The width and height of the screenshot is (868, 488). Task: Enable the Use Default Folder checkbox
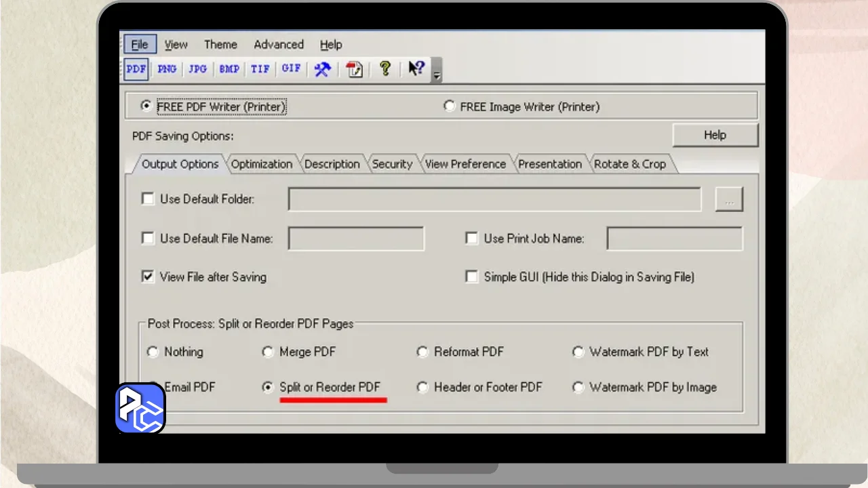148,199
